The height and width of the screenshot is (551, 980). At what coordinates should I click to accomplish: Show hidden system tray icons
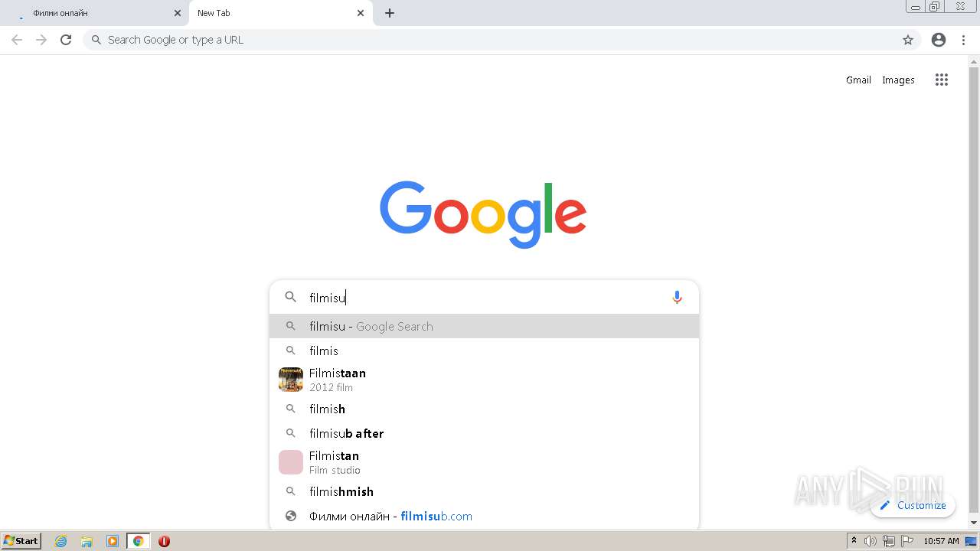point(854,541)
